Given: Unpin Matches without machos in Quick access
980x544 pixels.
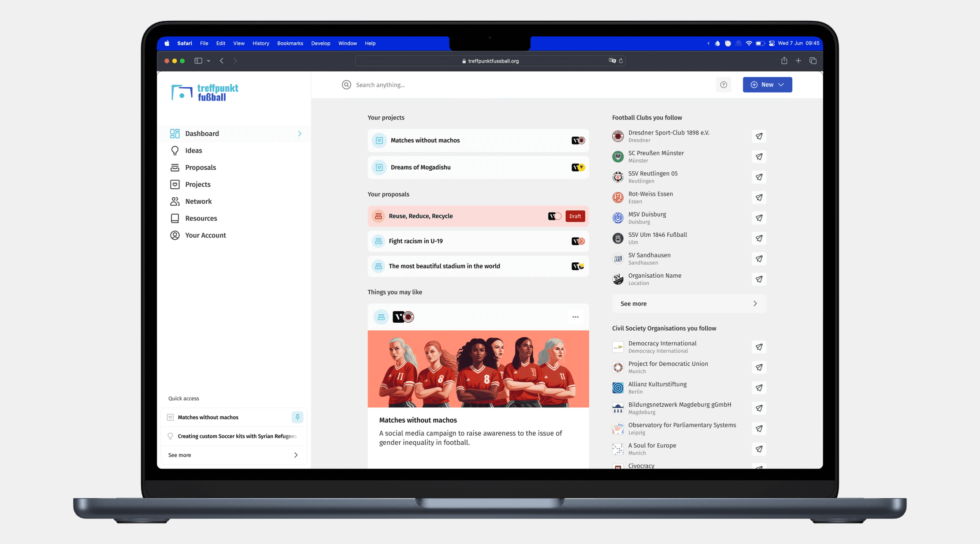Looking at the screenshot, I should coord(297,417).
